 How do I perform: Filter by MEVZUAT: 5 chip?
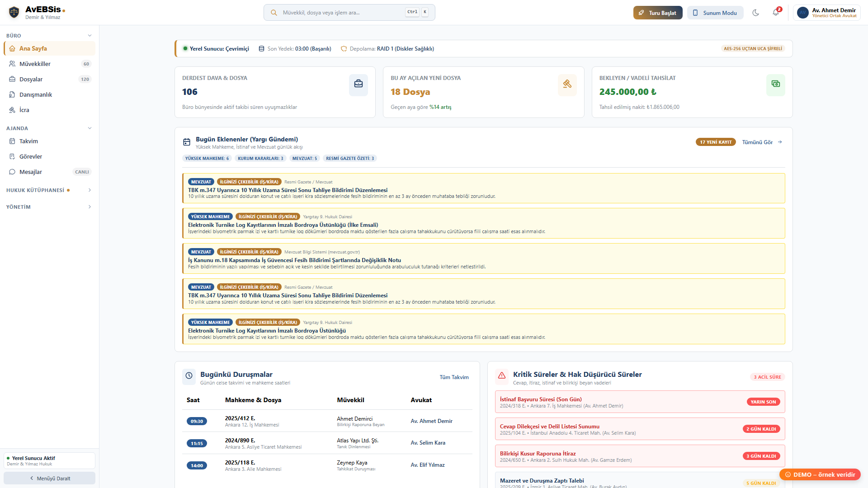[305, 158]
